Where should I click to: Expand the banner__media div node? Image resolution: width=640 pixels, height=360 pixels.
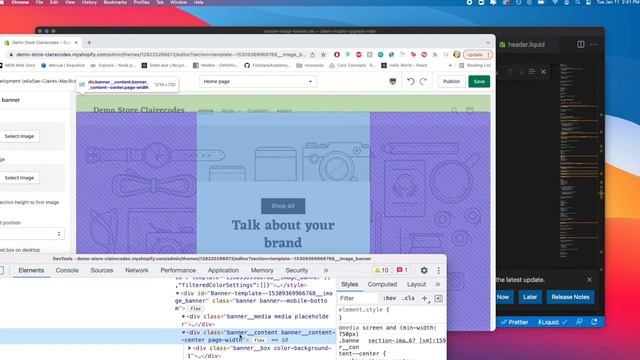pos(184,316)
